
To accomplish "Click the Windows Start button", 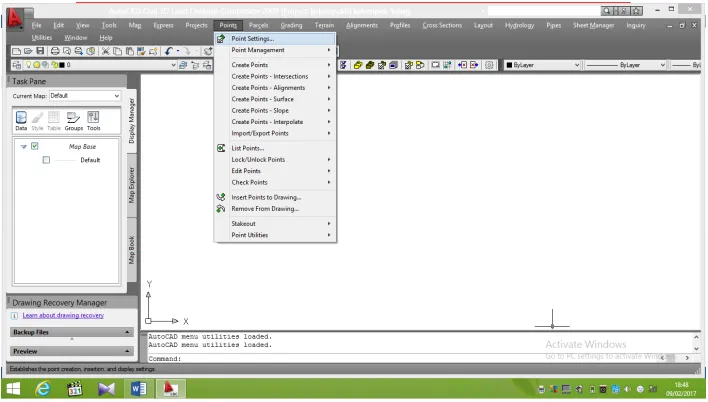I will [13, 388].
